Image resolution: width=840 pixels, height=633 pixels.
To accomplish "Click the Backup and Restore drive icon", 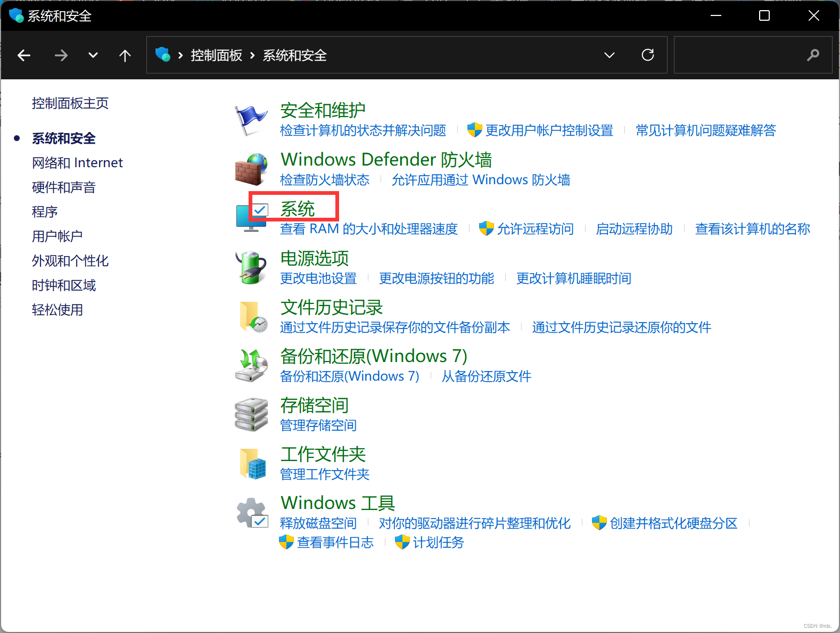I will (251, 365).
